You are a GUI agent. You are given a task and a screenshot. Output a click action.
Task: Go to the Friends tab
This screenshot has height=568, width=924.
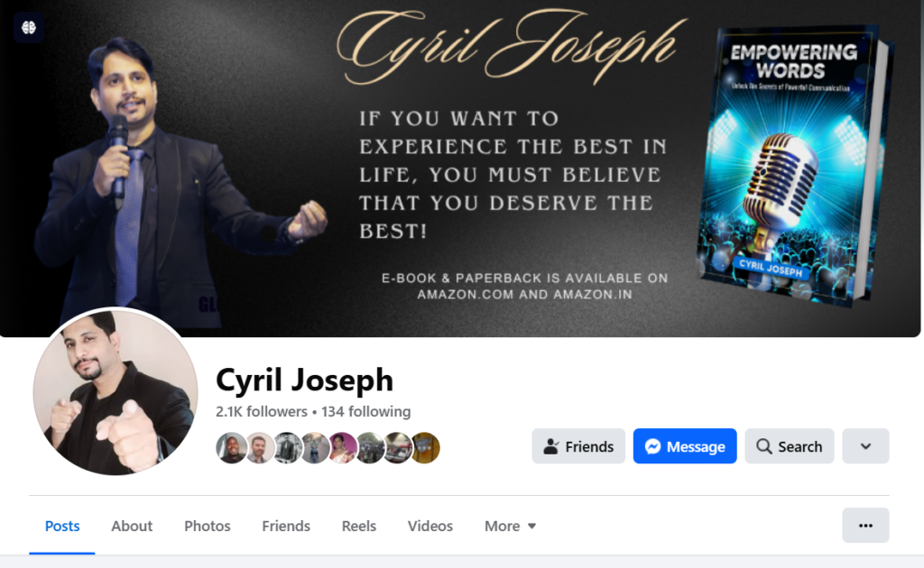point(286,526)
